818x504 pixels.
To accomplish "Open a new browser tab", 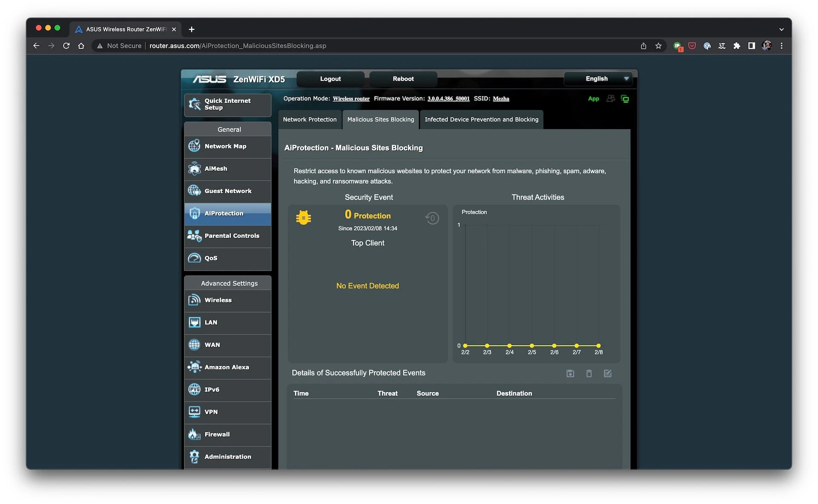I will [191, 29].
